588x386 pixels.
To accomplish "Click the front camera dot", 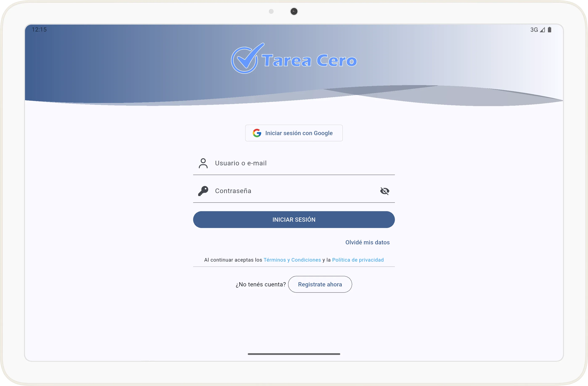I will pyautogui.click(x=294, y=11).
